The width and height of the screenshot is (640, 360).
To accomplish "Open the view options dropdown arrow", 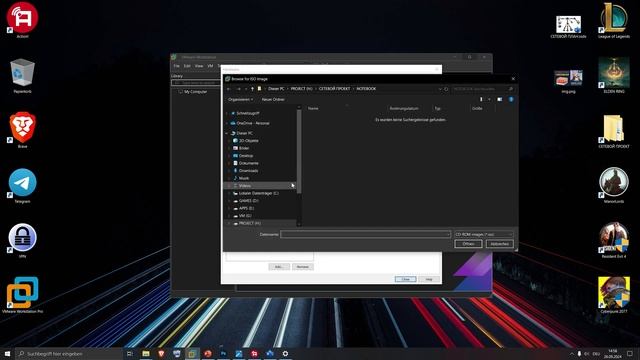I will pyautogui.click(x=489, y=99).
